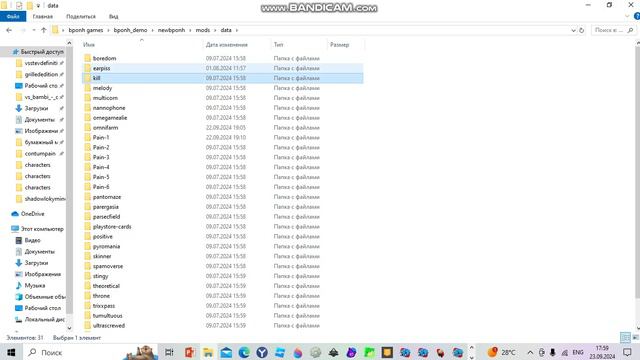Switch ENG input language indicator
This screenshot has height=360, width=640.
tap(578, 352)
